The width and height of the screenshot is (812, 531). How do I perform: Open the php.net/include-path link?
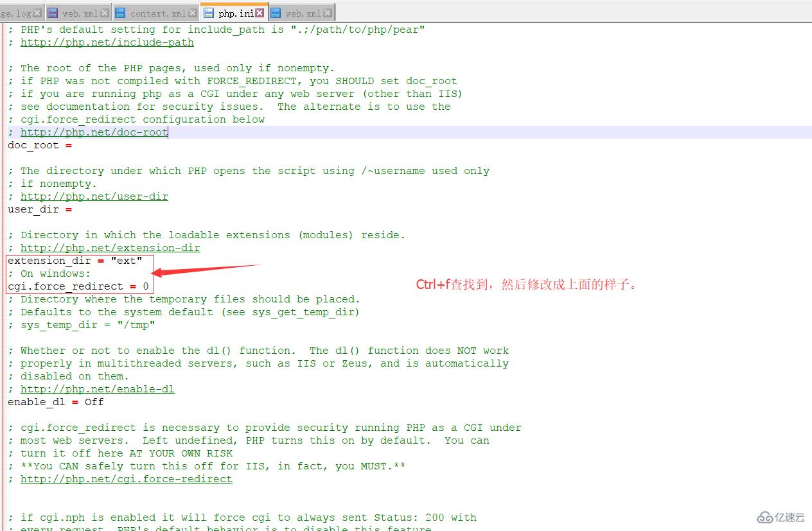[x=107, y=42]
